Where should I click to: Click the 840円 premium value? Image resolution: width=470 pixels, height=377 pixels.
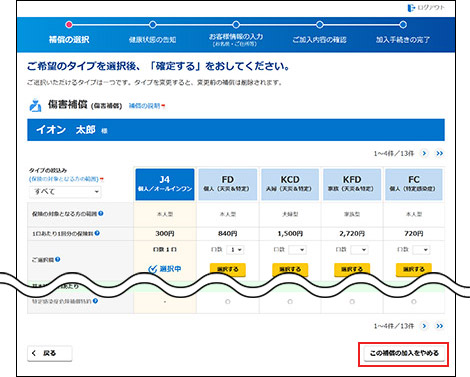(x=228, y=234)
